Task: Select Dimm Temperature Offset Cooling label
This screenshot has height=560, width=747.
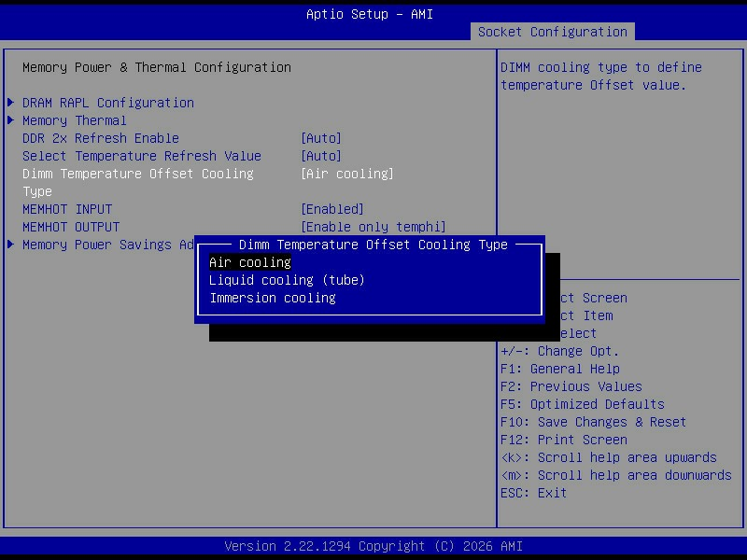Action: point(137,174)
